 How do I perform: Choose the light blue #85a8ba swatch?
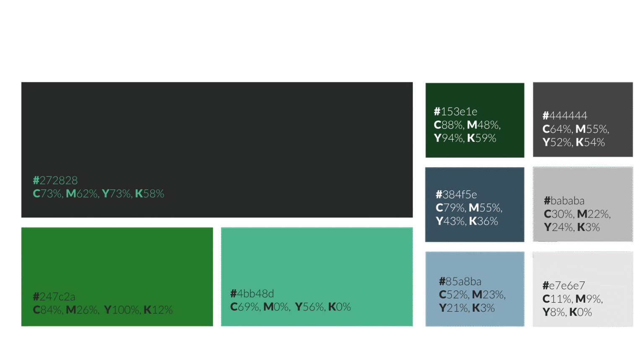pos(475,263)
